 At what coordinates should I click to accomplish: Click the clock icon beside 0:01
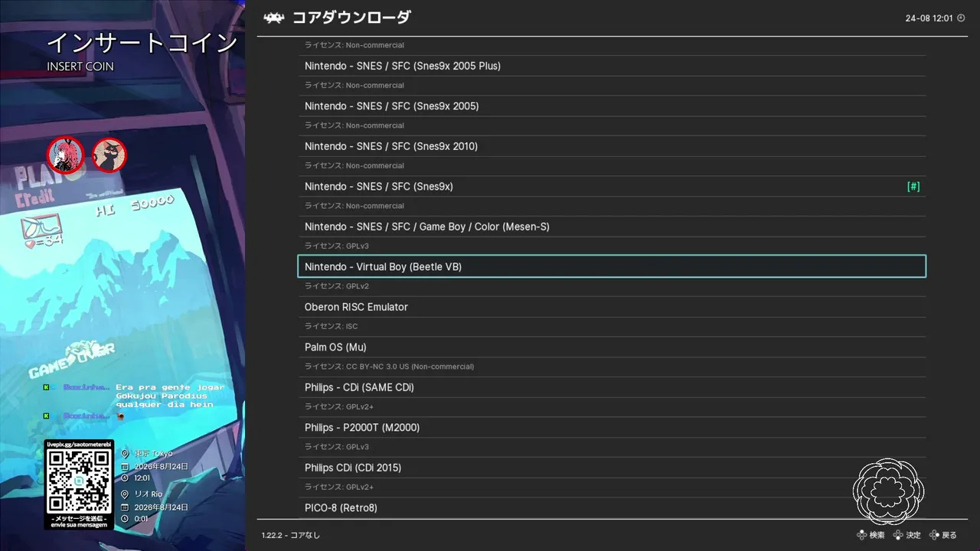click(x=125, y=519)
